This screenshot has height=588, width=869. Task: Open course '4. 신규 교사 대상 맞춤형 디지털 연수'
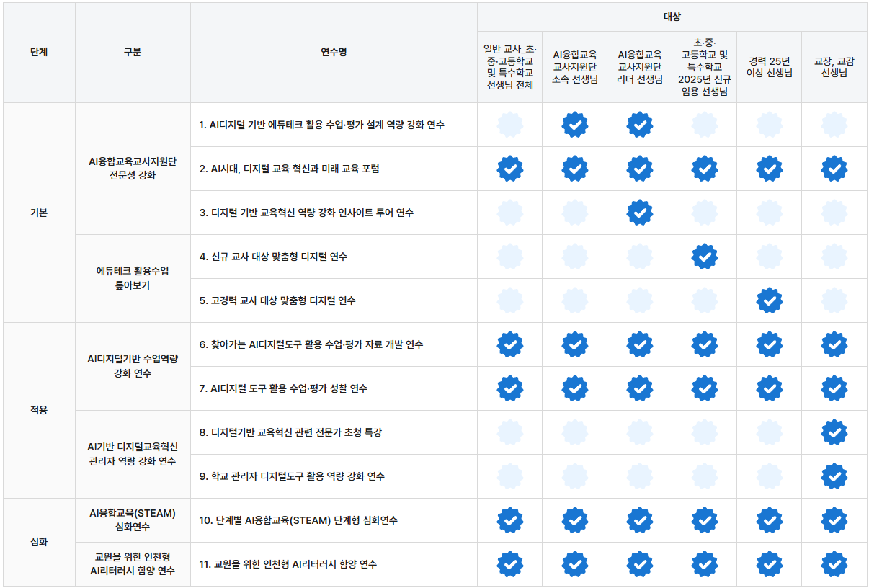[273, 257]
